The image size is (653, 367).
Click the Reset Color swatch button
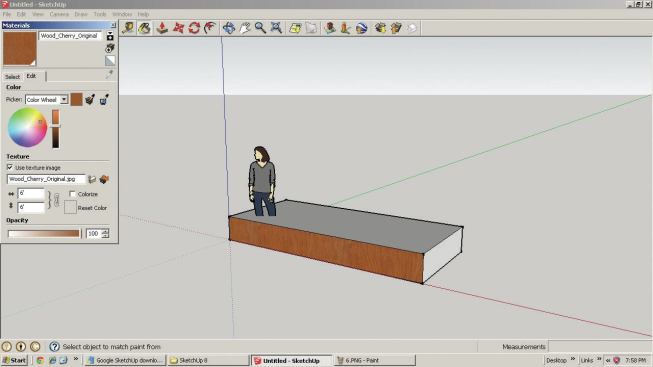point(70,207)
